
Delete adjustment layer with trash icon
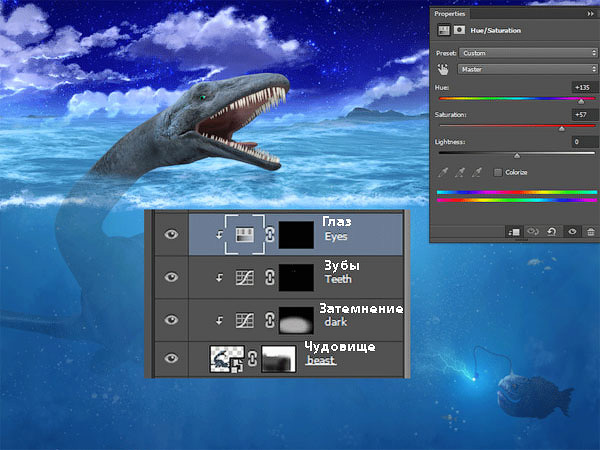[x=591, y=232]
